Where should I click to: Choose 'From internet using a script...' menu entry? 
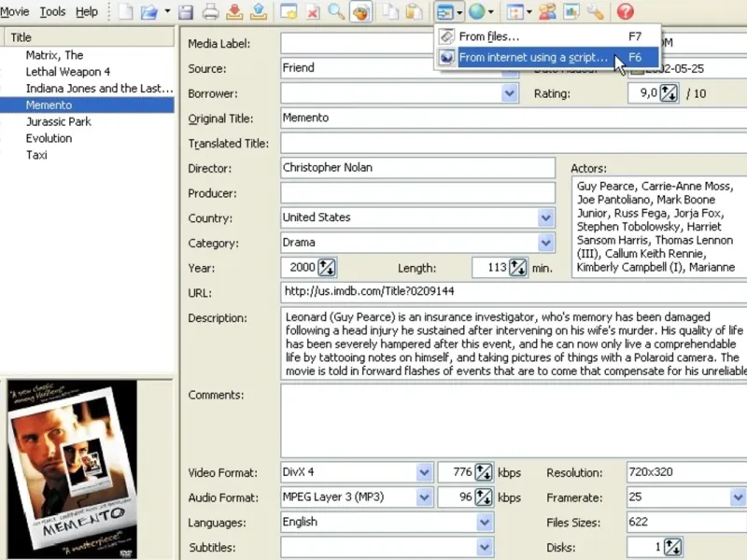pos(533,58)
